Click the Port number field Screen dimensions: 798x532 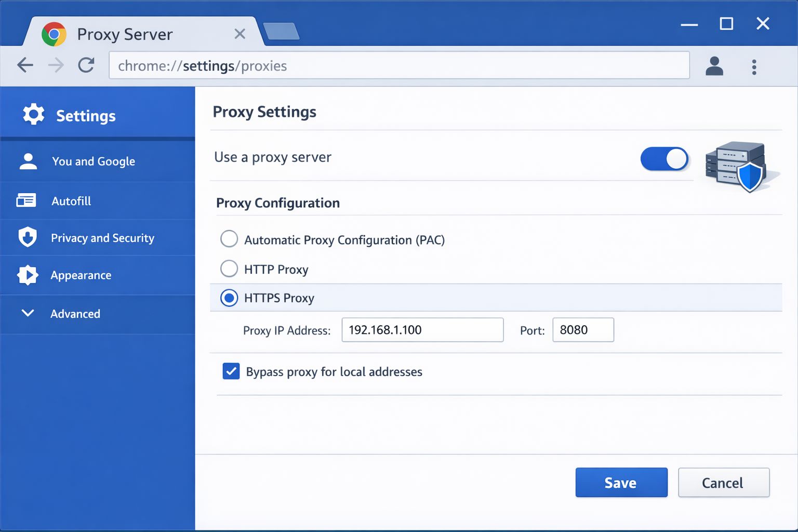[583, 330]
